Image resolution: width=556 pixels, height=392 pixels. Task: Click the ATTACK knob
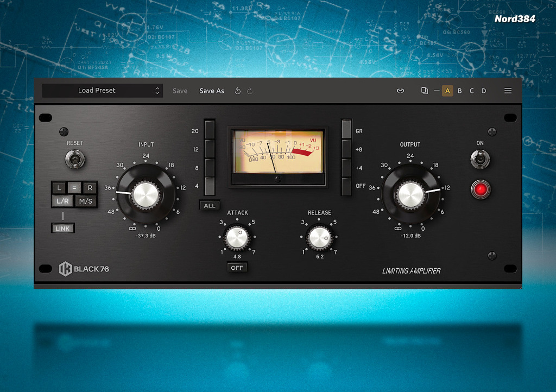(x=237, y=238)
